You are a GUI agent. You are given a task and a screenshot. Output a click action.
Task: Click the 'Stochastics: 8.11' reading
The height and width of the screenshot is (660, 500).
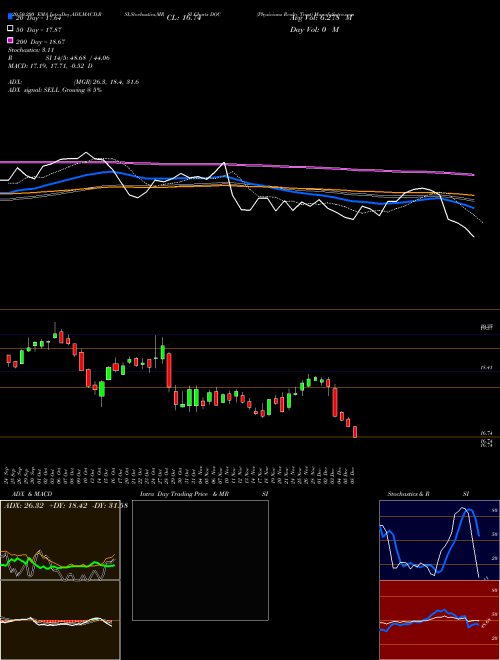pyautogui.click(x=31, y=50)
